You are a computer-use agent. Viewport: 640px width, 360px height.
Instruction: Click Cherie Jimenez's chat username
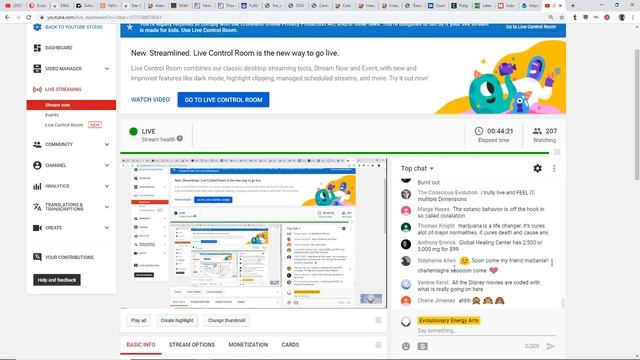(x=436, y=301)
